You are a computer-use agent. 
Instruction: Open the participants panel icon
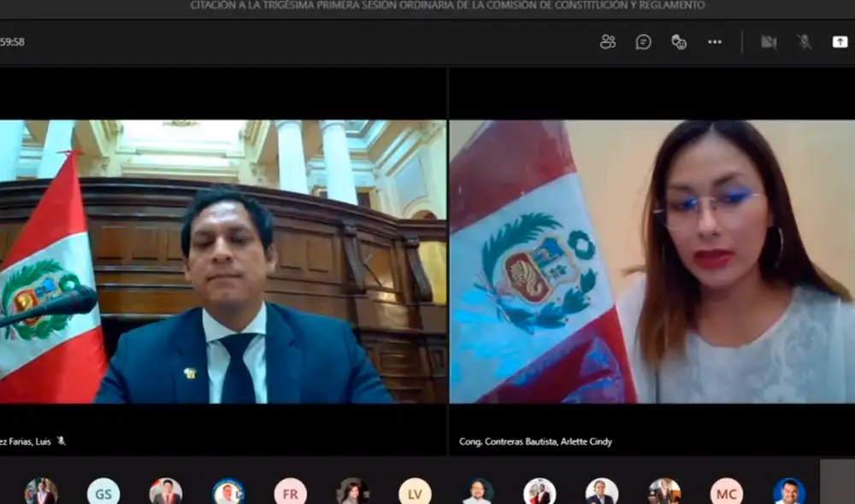[x=608, y=42]
